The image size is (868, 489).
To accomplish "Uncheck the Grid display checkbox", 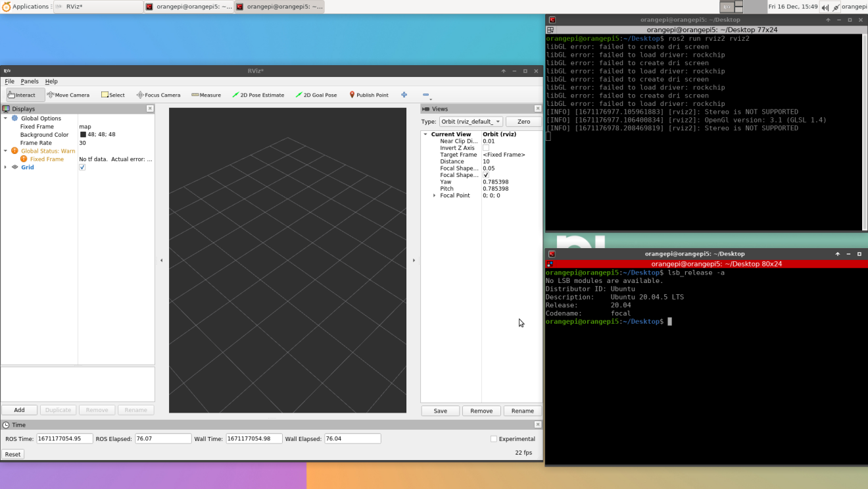I will pos(82,167).
